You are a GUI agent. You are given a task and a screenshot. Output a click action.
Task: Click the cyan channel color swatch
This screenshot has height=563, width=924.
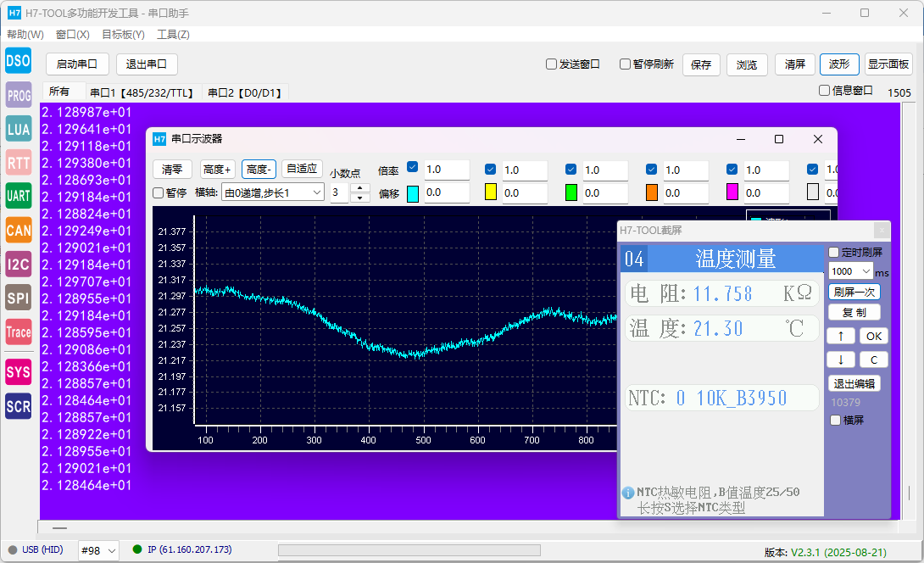point(413,193)
